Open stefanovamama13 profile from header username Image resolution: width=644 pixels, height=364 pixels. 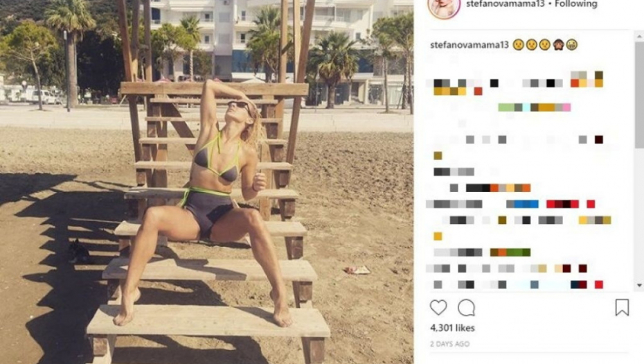tap(506, 4)
